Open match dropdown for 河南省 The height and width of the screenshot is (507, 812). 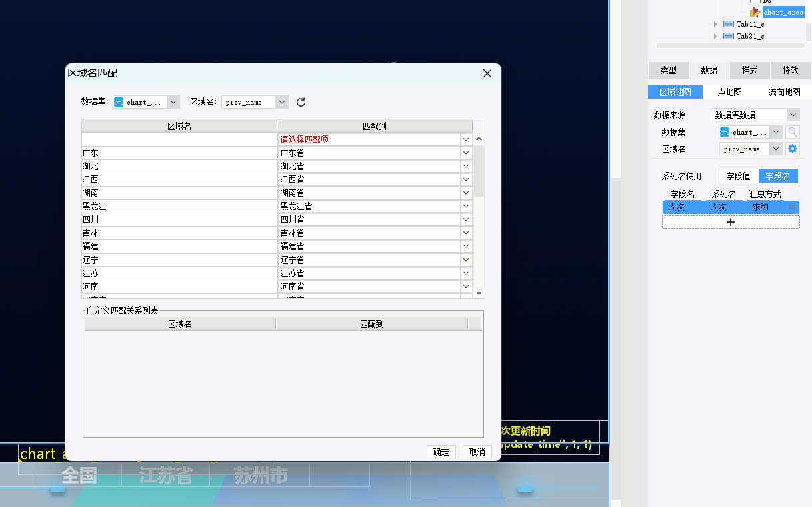466,286
